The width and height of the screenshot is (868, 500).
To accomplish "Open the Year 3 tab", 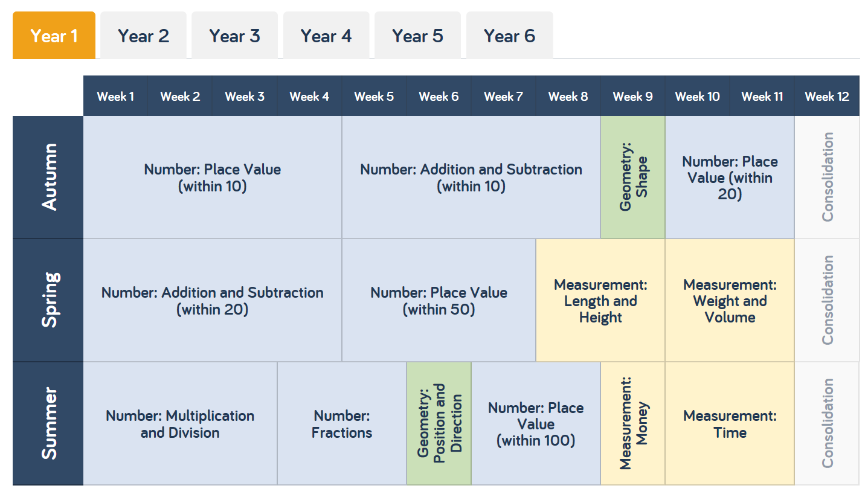I will coord(234,36).
